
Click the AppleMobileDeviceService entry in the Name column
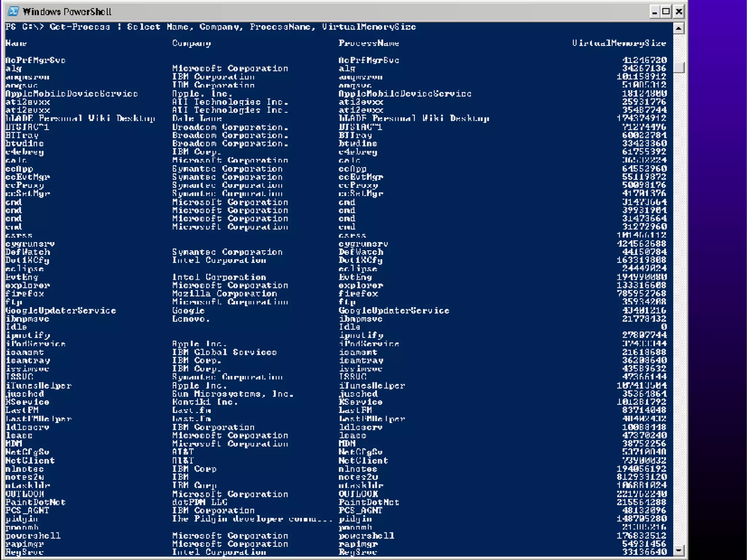71,94
